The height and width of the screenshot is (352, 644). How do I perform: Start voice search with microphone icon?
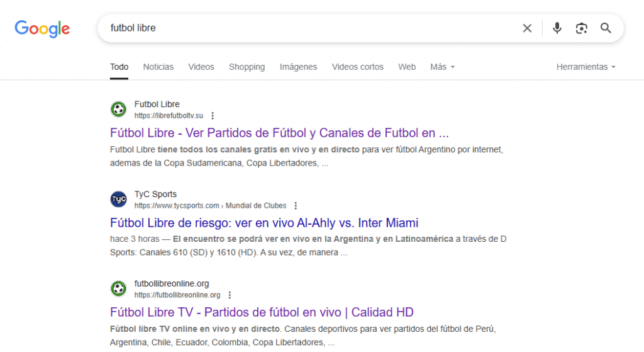tap(557, 28)
